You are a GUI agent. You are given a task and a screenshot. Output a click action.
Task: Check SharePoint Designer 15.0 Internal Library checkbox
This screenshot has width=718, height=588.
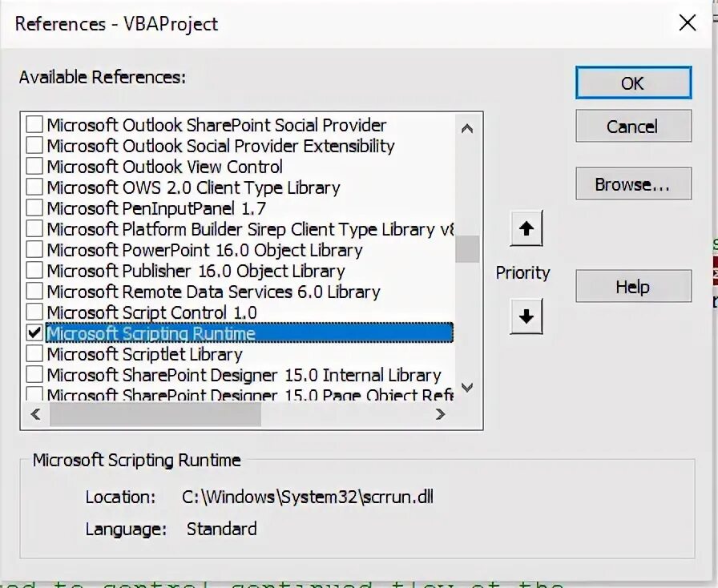[34, 375]
